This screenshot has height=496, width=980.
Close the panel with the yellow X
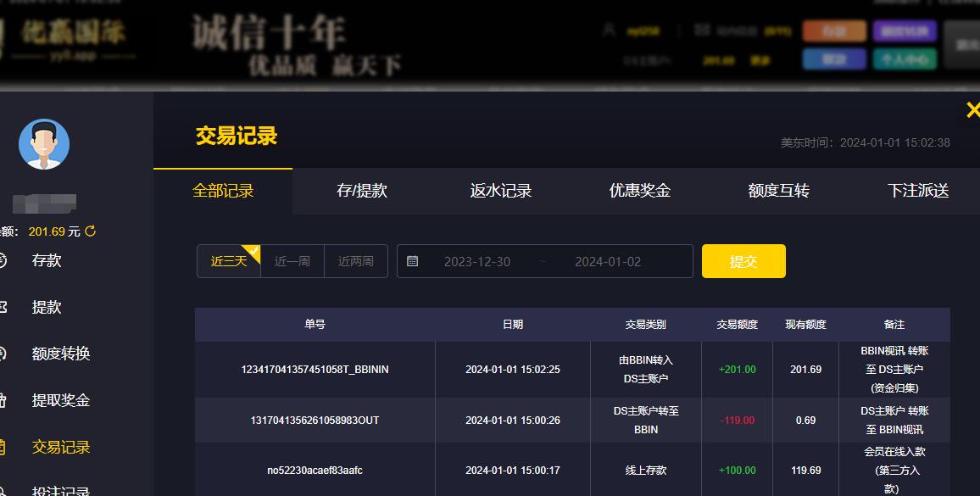[x=973, y=110]
